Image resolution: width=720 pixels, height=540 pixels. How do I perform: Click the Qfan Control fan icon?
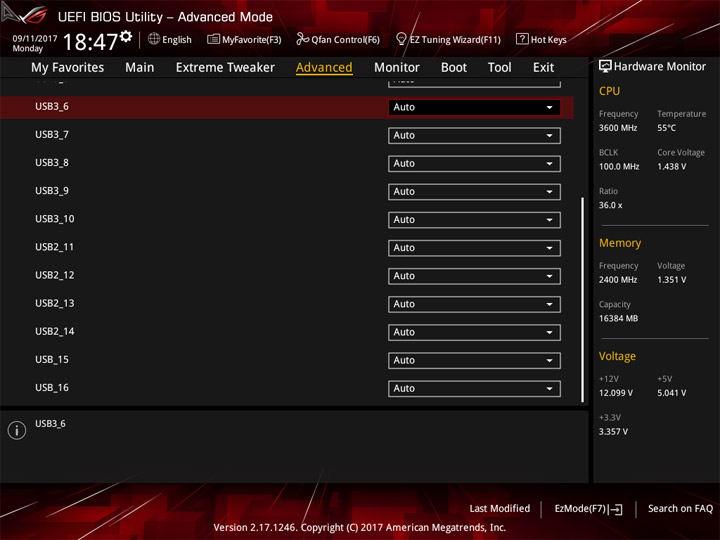(x=302, y=39)
